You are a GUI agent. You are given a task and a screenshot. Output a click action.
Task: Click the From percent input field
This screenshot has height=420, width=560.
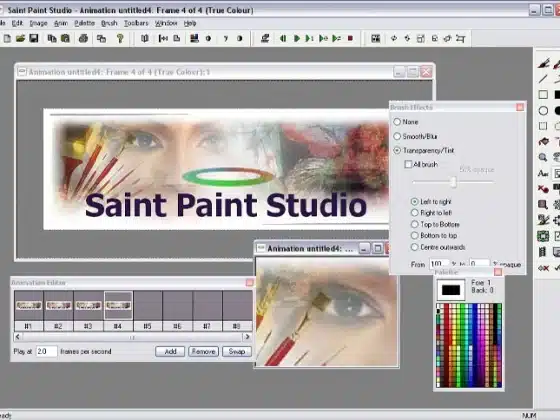(x=439, y=264)
